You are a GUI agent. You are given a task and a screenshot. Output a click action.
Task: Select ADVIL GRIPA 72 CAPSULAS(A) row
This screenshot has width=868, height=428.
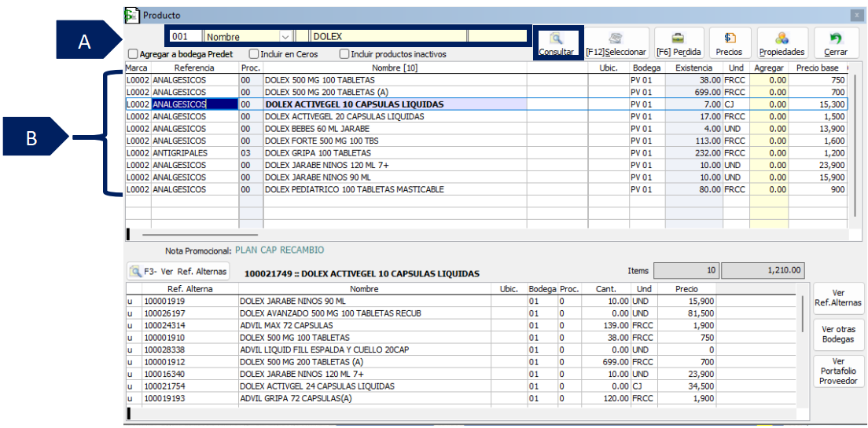[461, 398]
